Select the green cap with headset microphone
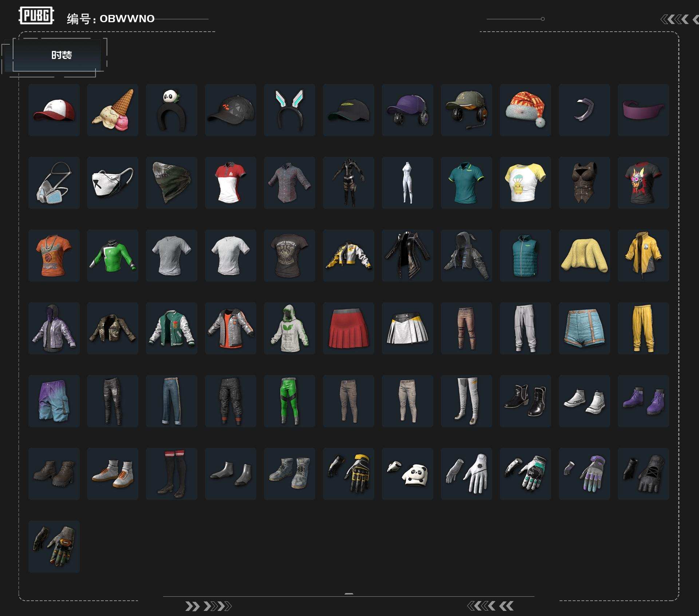The image size is (699, 616). (x=466, y=110)
